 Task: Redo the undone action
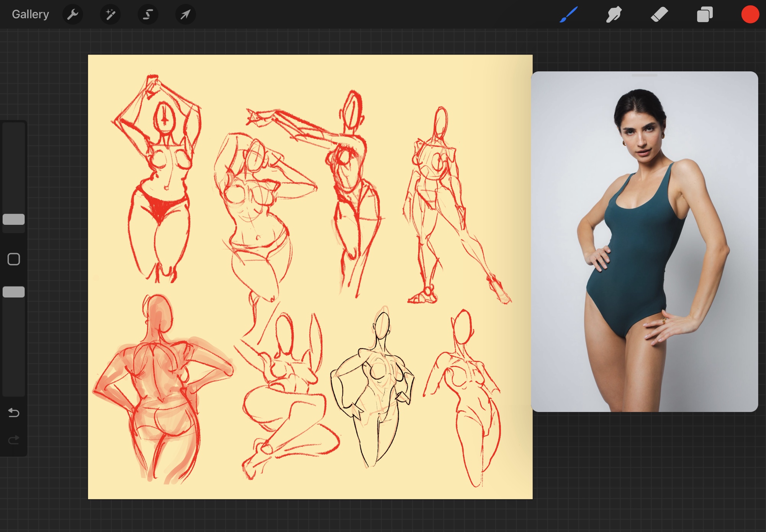(x=14, y=440)
